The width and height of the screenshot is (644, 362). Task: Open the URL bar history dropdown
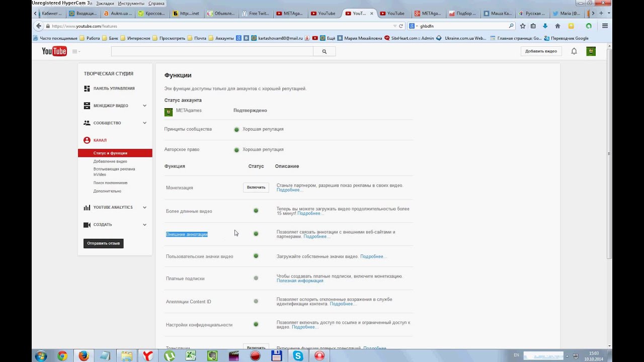coord(395,26)
